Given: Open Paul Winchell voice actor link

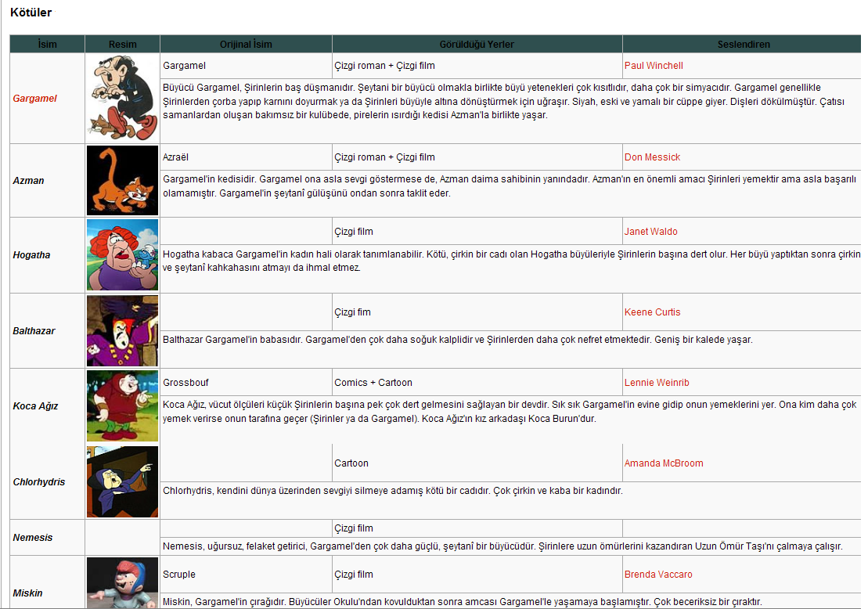Looking at the screenshot, I should click(x=654, y=65).
